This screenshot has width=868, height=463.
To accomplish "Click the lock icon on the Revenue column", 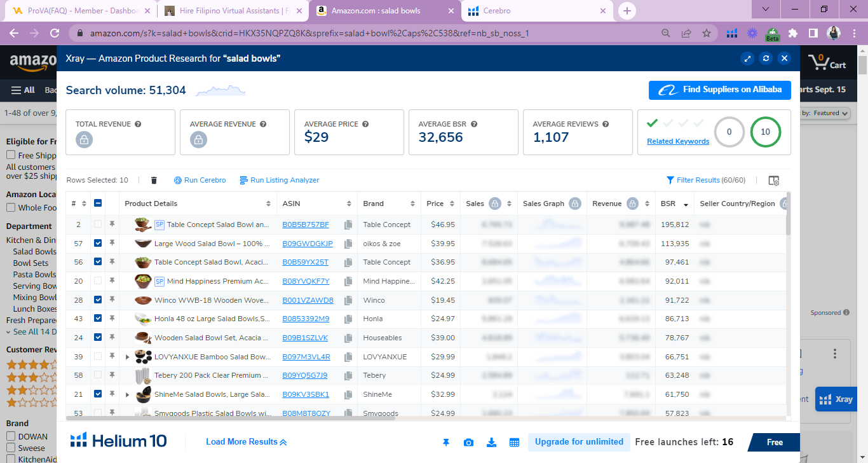I will [x=632, y=204].
